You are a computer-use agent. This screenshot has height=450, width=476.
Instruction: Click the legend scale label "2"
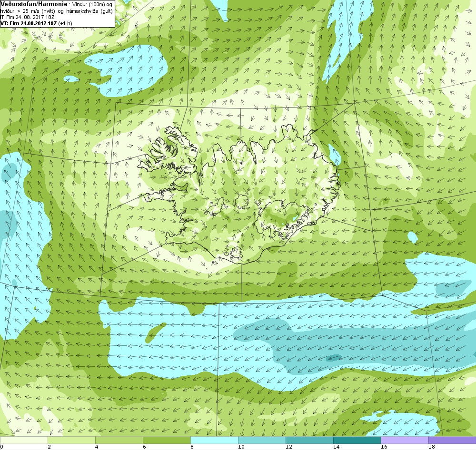49,447
